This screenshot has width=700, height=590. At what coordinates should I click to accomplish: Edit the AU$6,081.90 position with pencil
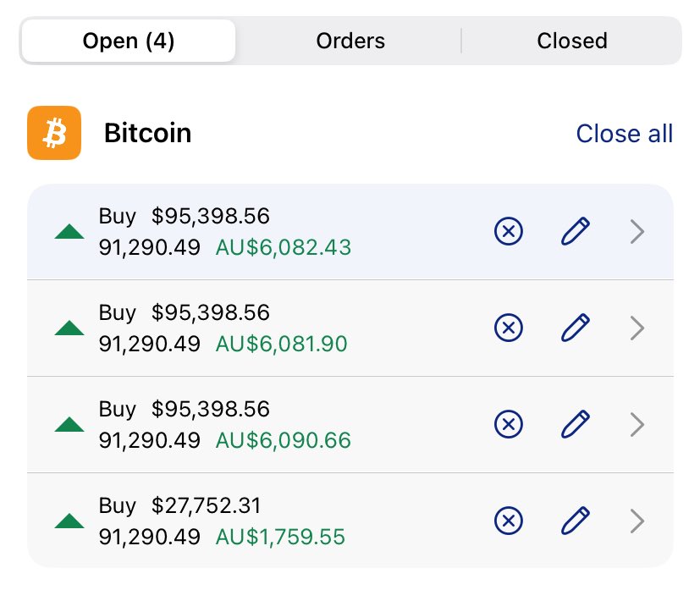(x=575, y=328)
